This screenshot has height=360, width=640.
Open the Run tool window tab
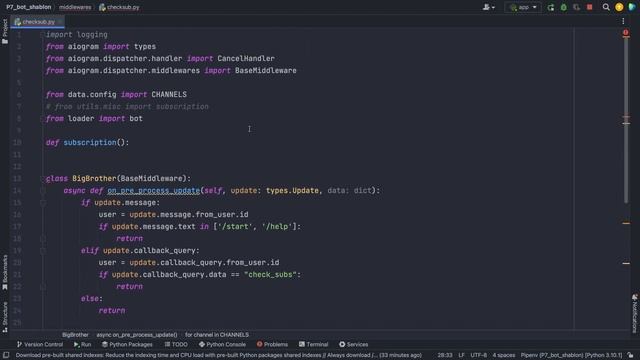(82, 344)
